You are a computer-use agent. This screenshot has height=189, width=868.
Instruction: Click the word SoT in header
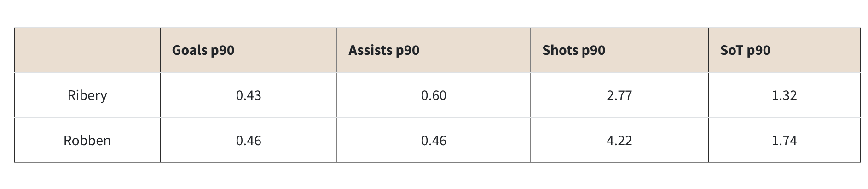tap(731, 50)
